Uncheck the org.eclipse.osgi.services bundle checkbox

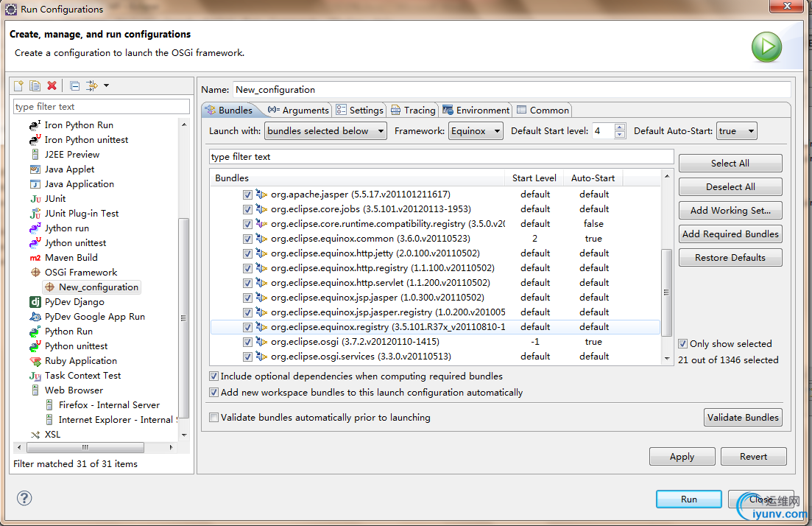click(247, 357)
